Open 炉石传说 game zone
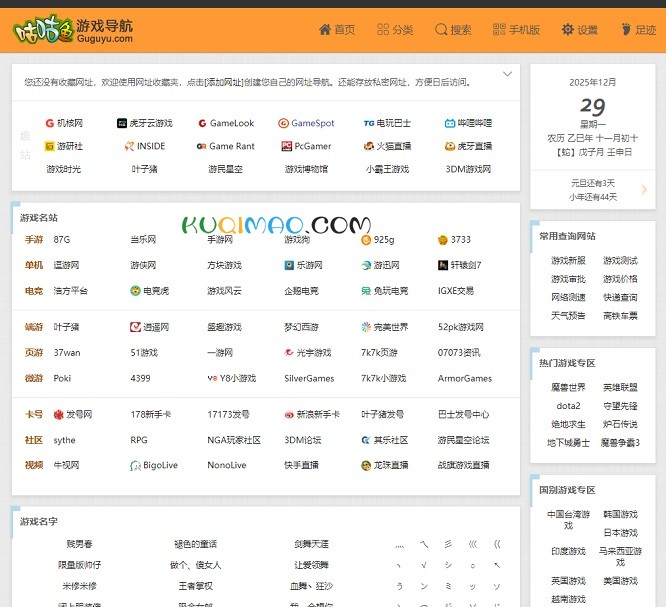Screen dimensions: 666x607 pos(621,424)
